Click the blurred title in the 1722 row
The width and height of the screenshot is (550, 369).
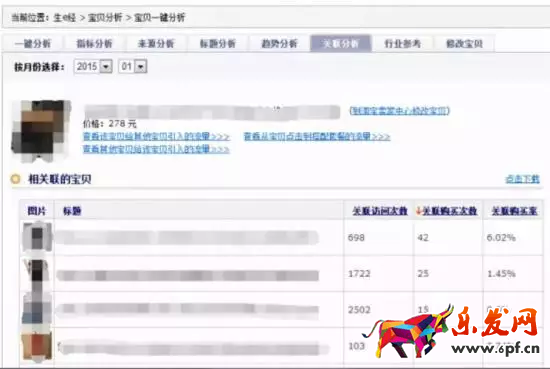188,275
